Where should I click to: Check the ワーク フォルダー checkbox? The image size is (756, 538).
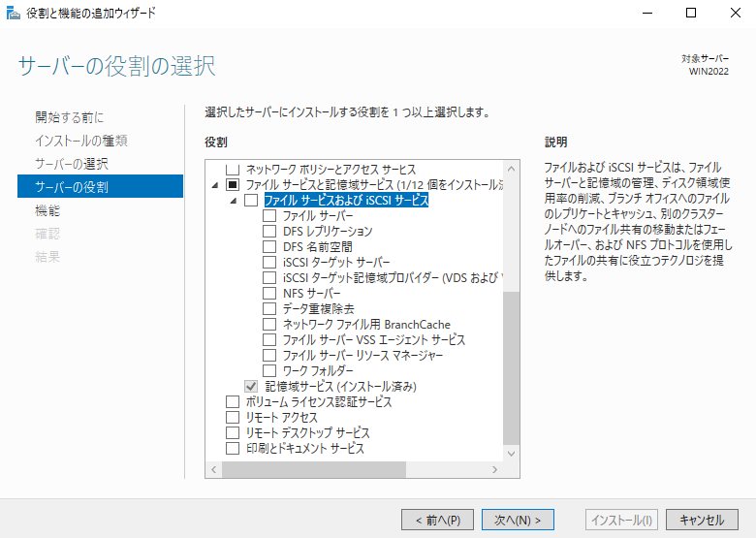[269, 371]
